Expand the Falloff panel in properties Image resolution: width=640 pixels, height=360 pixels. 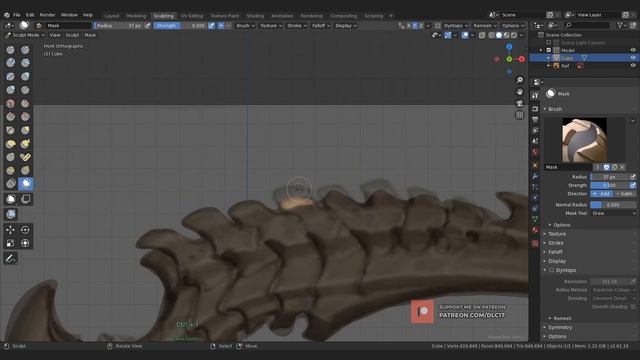point(555,252)
